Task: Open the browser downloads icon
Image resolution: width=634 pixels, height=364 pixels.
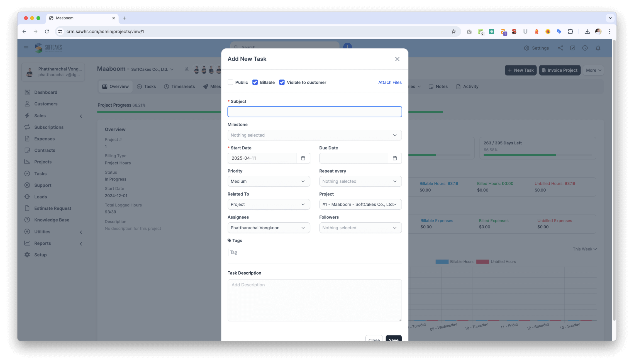Action: 587,32
